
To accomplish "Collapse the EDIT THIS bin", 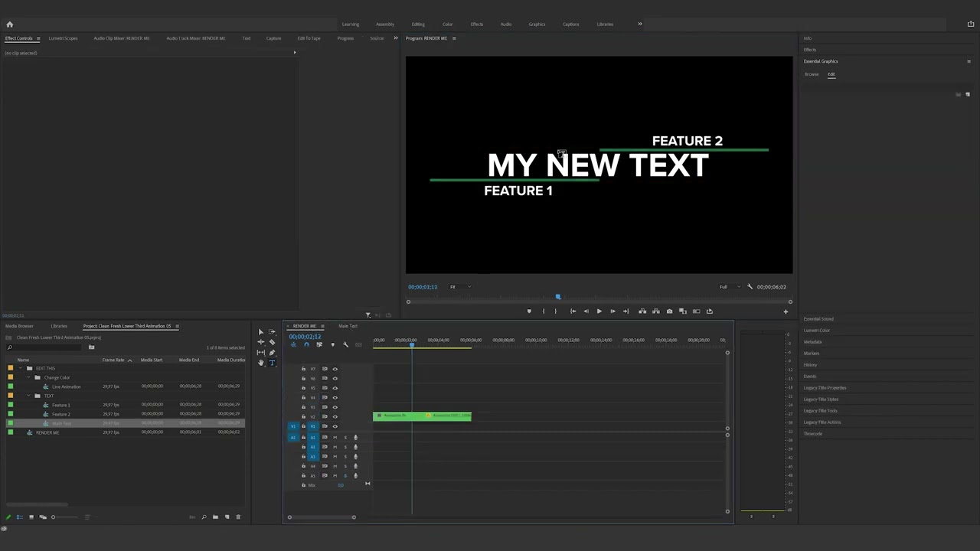I will point(21,368).
